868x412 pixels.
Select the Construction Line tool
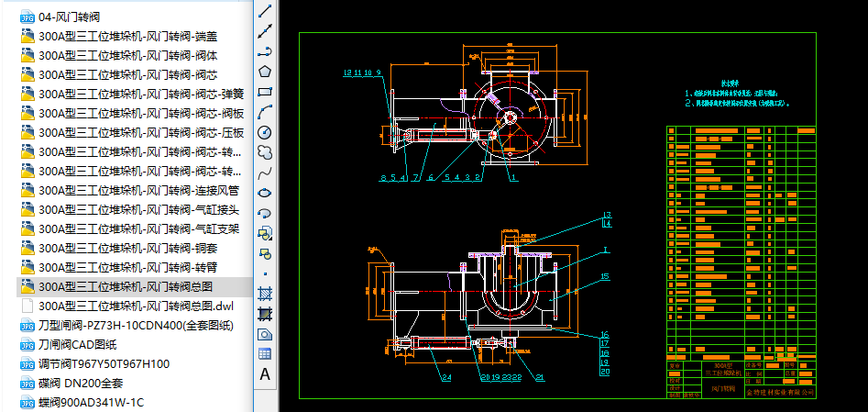pos(265,31)
